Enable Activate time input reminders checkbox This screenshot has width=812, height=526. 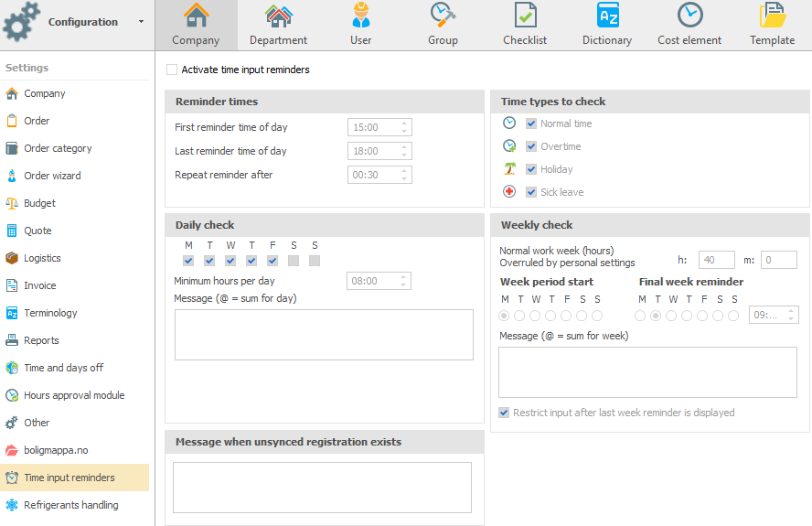[172, 70]
